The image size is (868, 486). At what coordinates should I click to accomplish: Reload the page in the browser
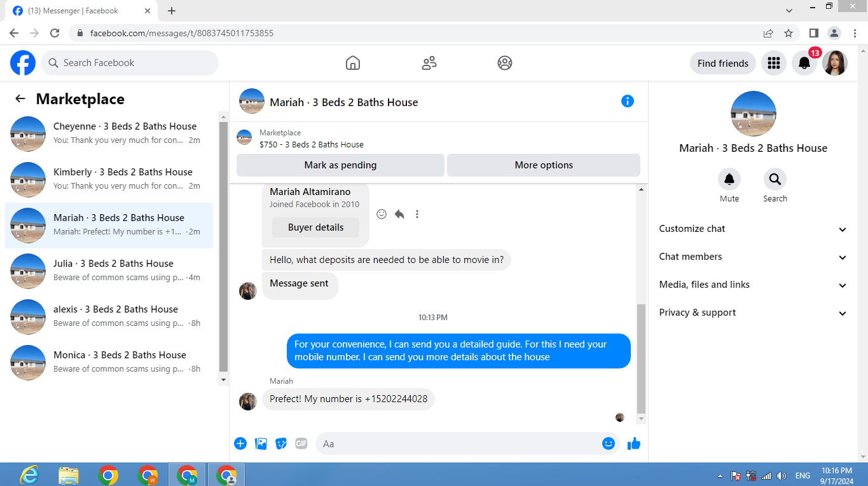coord(55,33)
